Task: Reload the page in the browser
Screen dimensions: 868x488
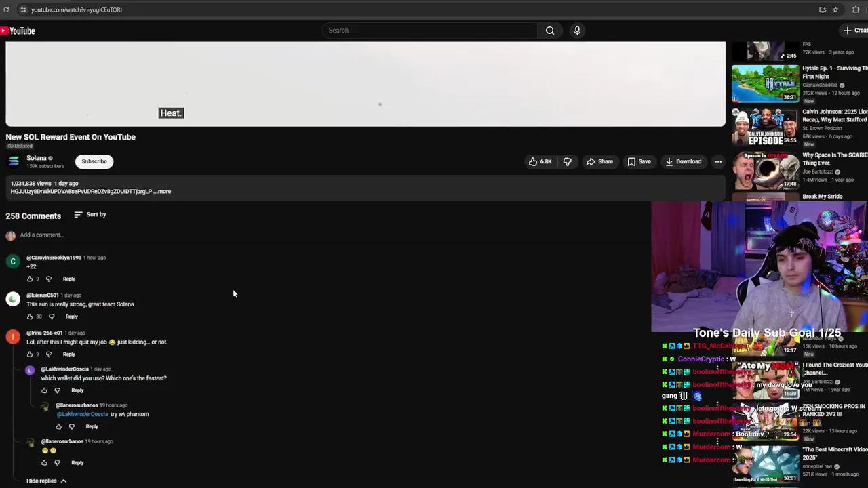Action: tap(6, 9)
